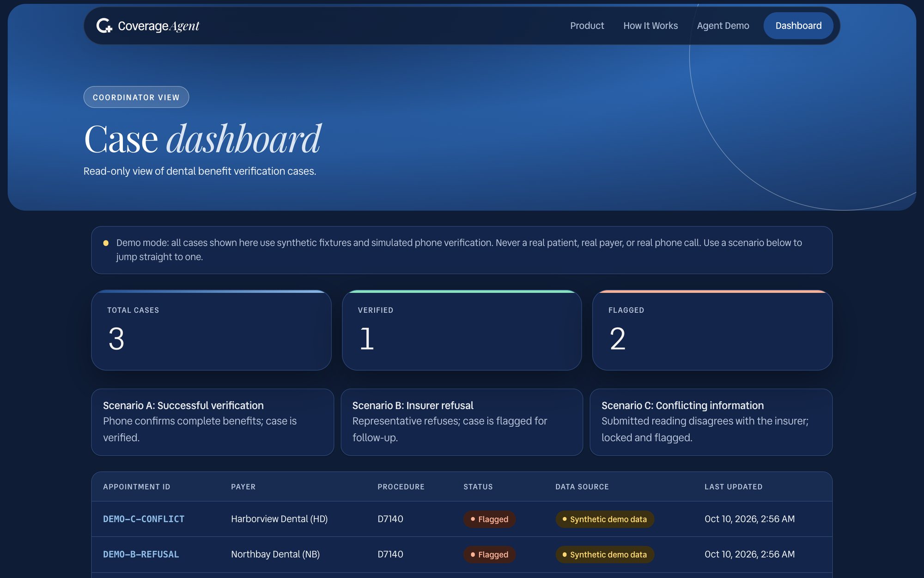Screen dimensions: 924x578
Task: Click the Coordinator View badge
Action: pos(136,97)
